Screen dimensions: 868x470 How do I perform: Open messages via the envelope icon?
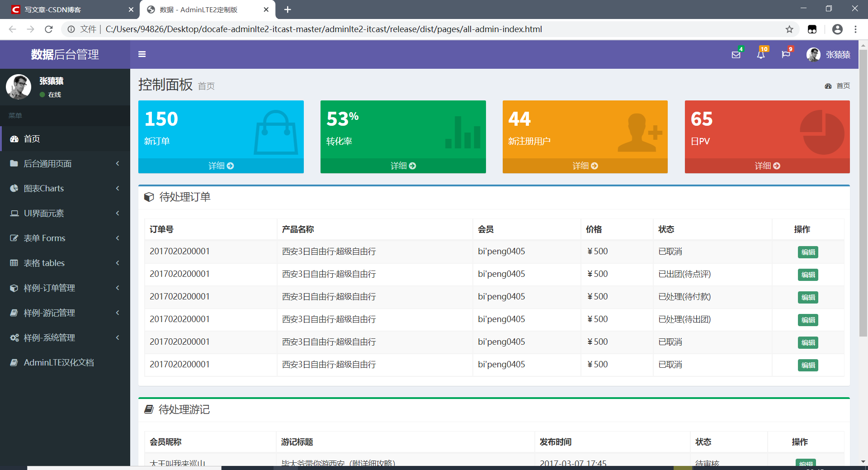(736, 54)
